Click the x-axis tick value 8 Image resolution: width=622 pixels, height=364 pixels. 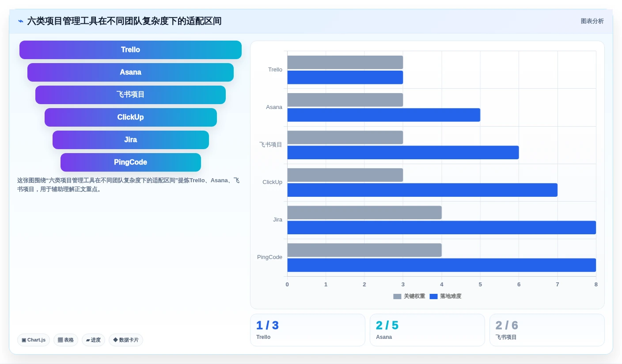pos(596,285)
